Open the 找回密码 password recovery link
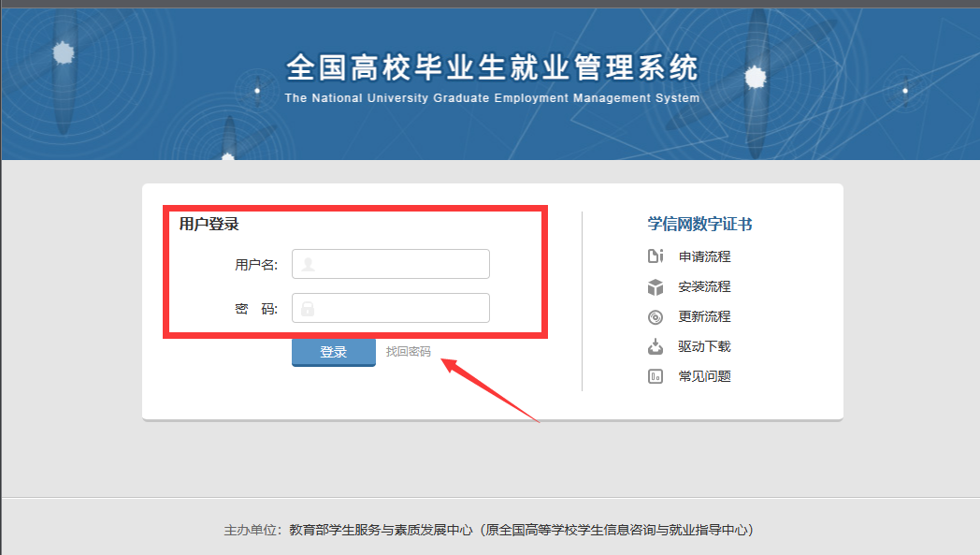Screen dimensions: 980x555 tap(408, 352)
